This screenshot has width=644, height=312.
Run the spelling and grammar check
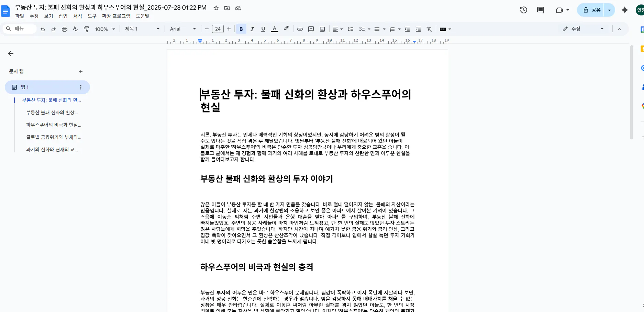[x=76, y=29]
